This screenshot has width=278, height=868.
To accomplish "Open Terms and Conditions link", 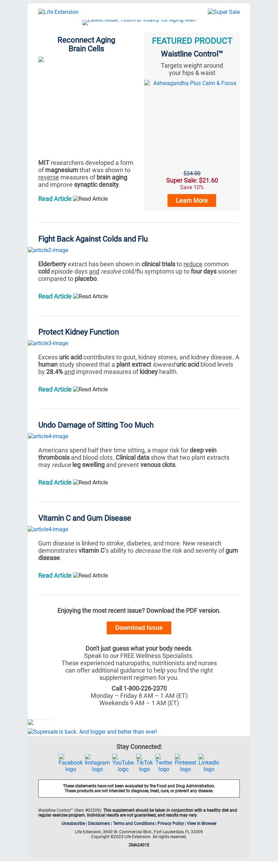I will tap(133, 823).
